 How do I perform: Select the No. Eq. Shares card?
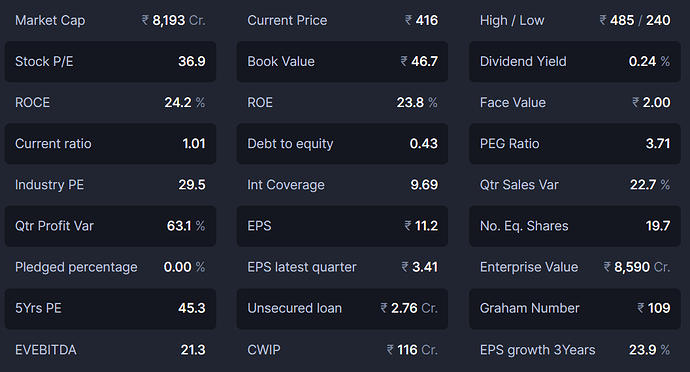[575, 226]
